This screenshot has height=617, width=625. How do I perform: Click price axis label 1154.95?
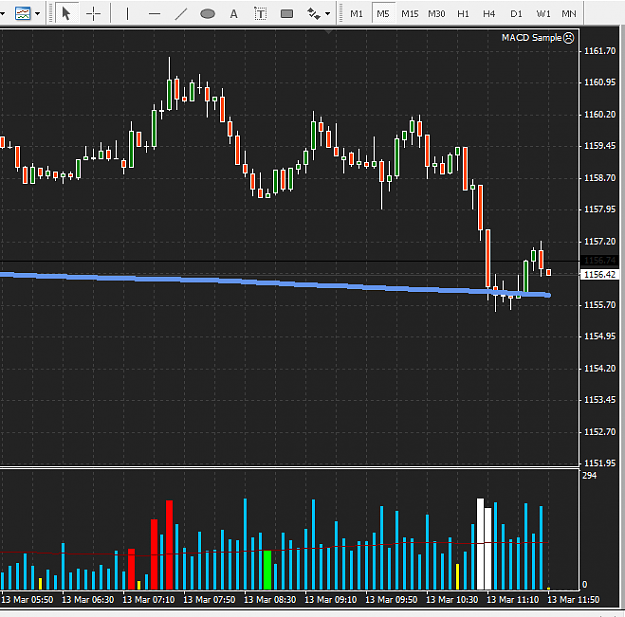600,336
